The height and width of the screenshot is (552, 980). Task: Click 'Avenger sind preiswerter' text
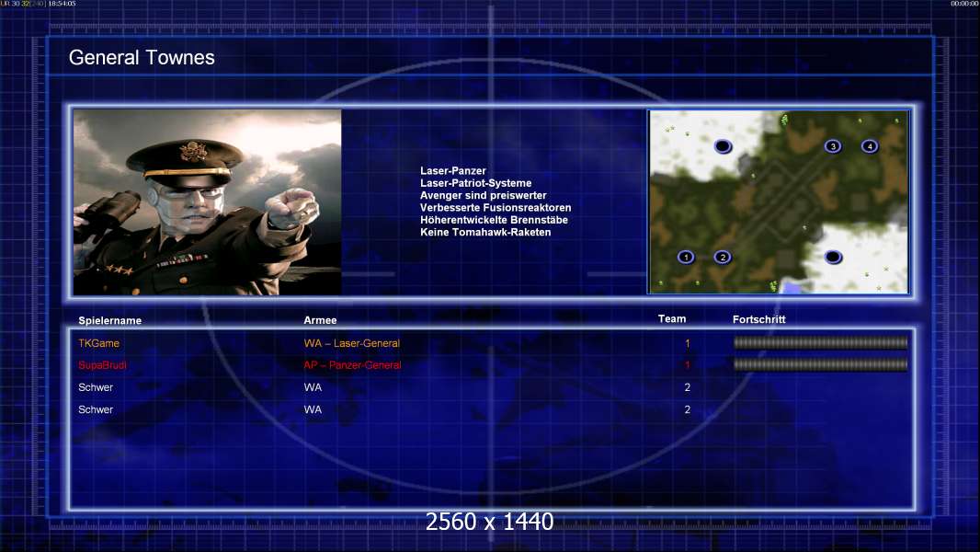pyautogui.click(x=484, y=195)
